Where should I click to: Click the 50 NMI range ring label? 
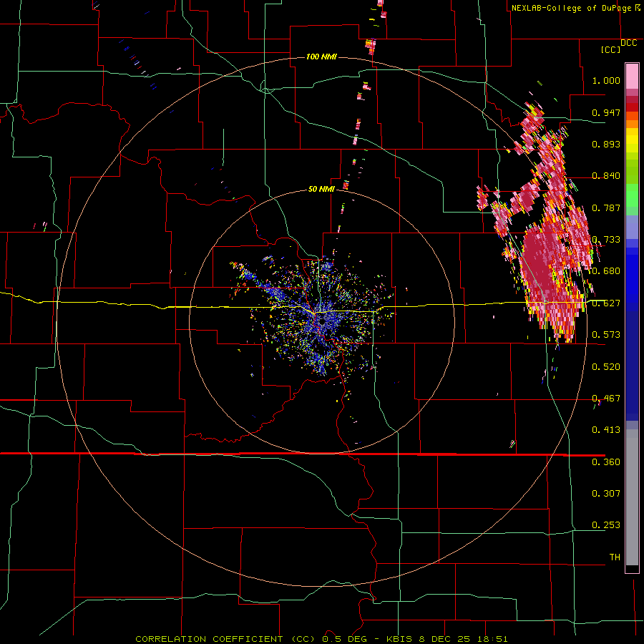coord(321,189)
